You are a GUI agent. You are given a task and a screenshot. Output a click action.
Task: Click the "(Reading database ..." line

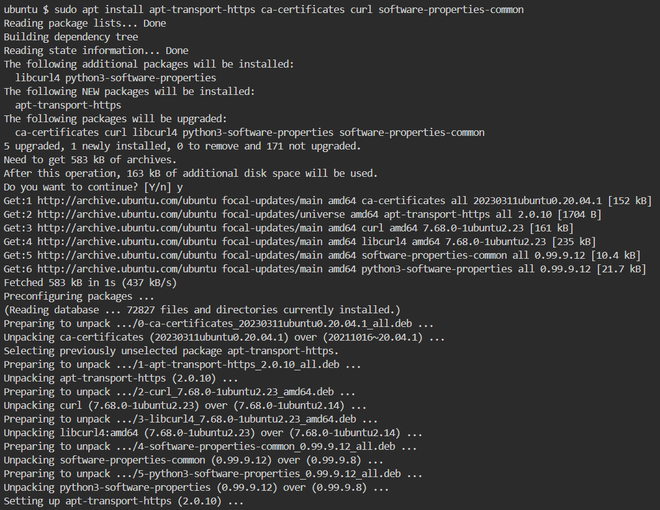click(201, 310)
